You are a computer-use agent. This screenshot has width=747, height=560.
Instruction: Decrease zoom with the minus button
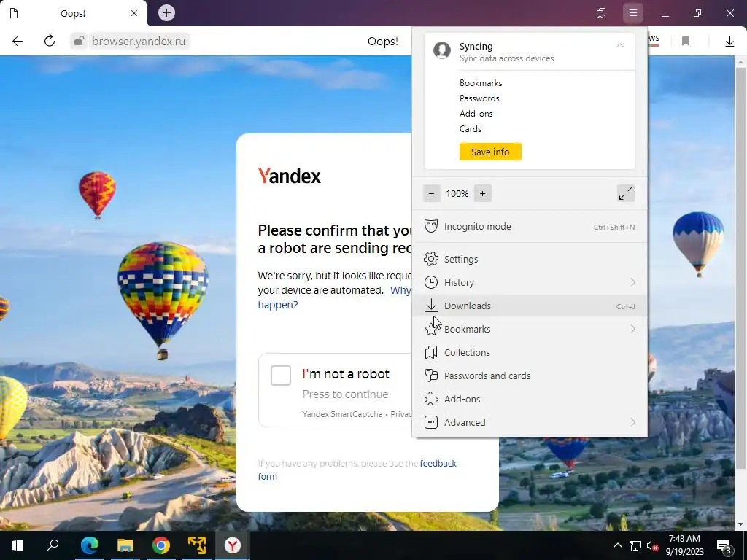[432, 193]
